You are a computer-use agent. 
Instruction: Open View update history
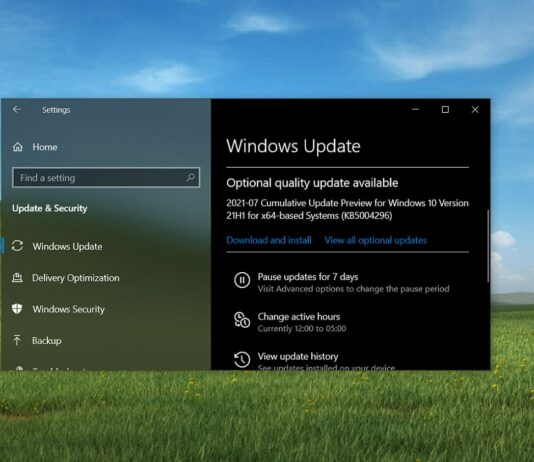[298, 356]
